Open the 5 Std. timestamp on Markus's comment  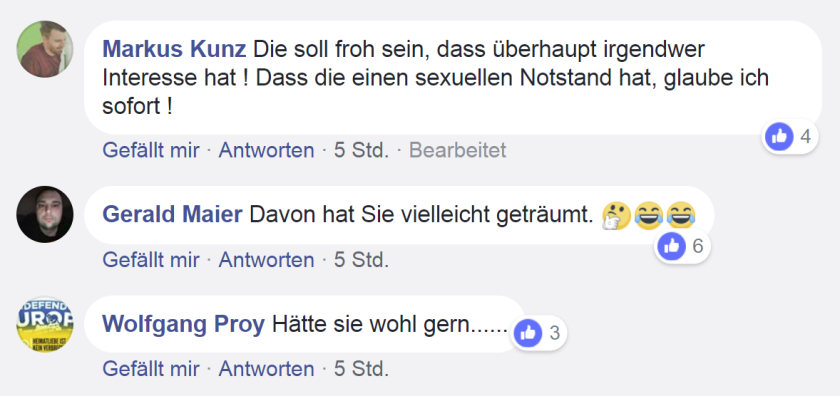click(362, 151)
